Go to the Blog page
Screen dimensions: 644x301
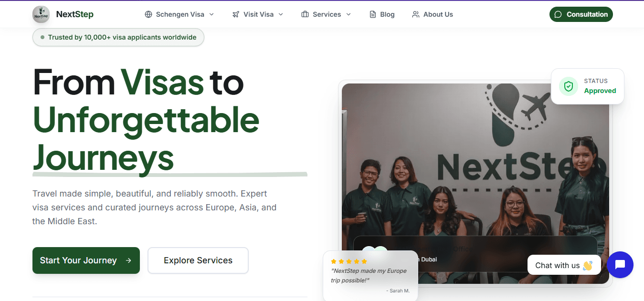point(382,14)
